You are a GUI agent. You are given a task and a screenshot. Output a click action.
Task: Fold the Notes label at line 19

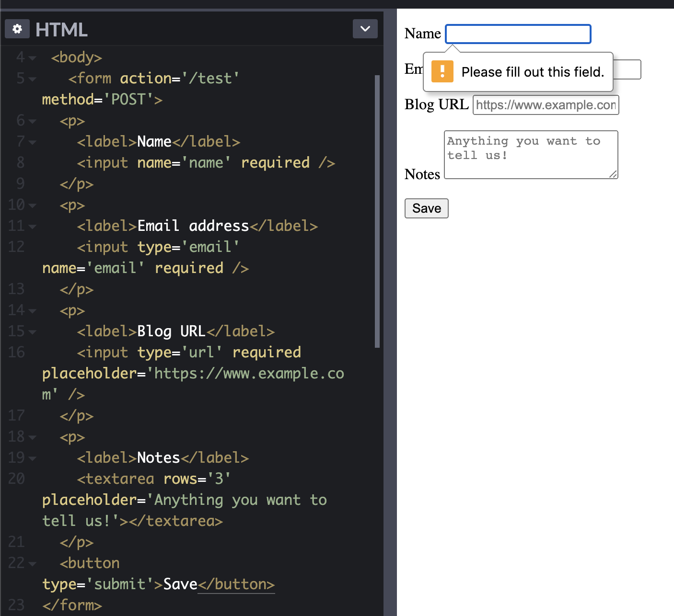click(33, 458)
